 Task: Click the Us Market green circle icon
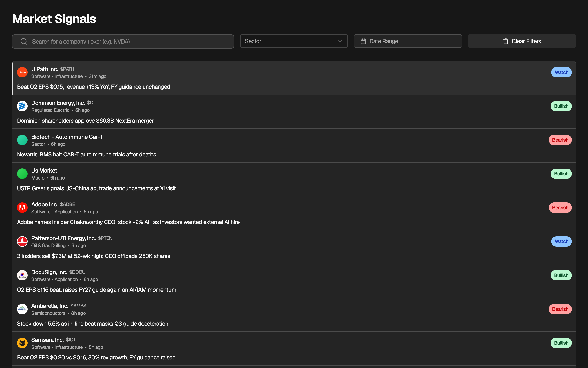pos(22,174)
